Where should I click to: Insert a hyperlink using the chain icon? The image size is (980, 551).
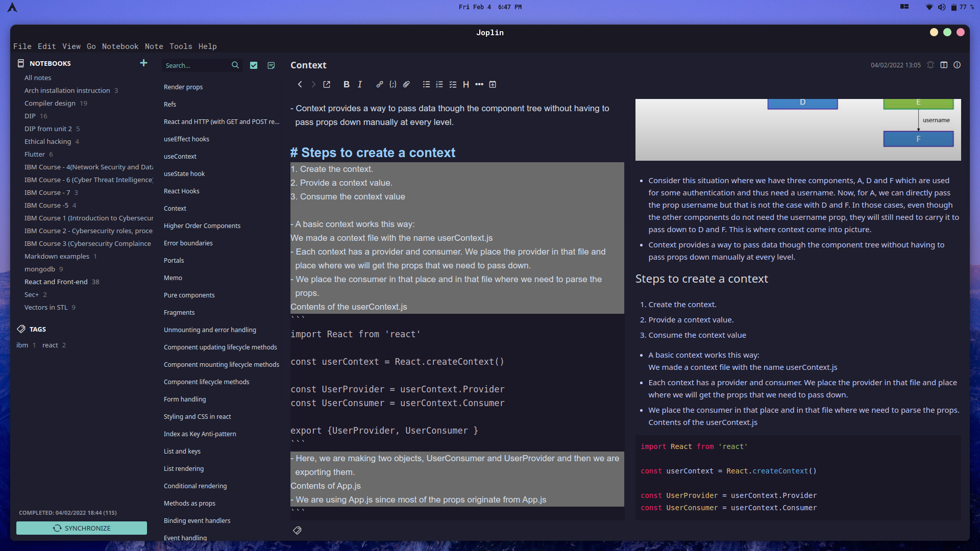pos(380,84)
